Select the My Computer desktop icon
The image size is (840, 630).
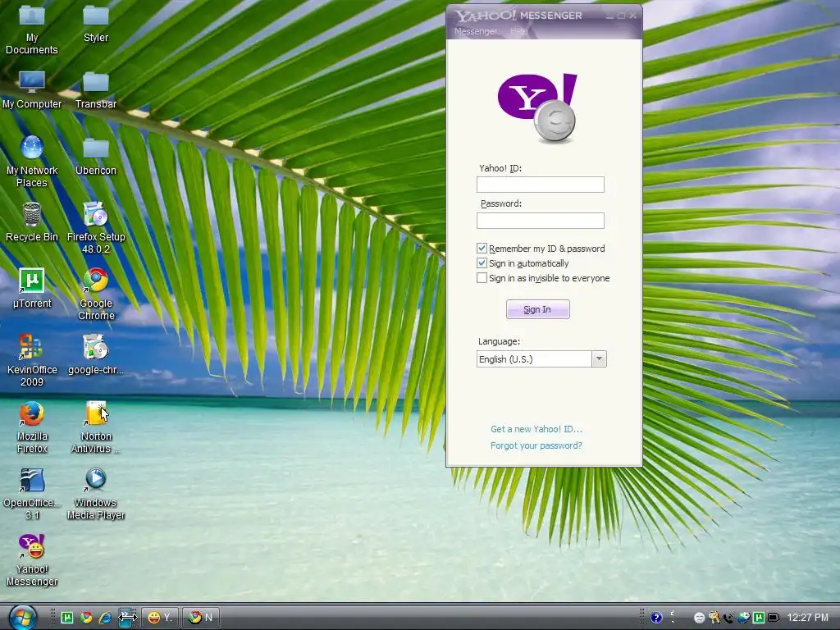(32, 90)
